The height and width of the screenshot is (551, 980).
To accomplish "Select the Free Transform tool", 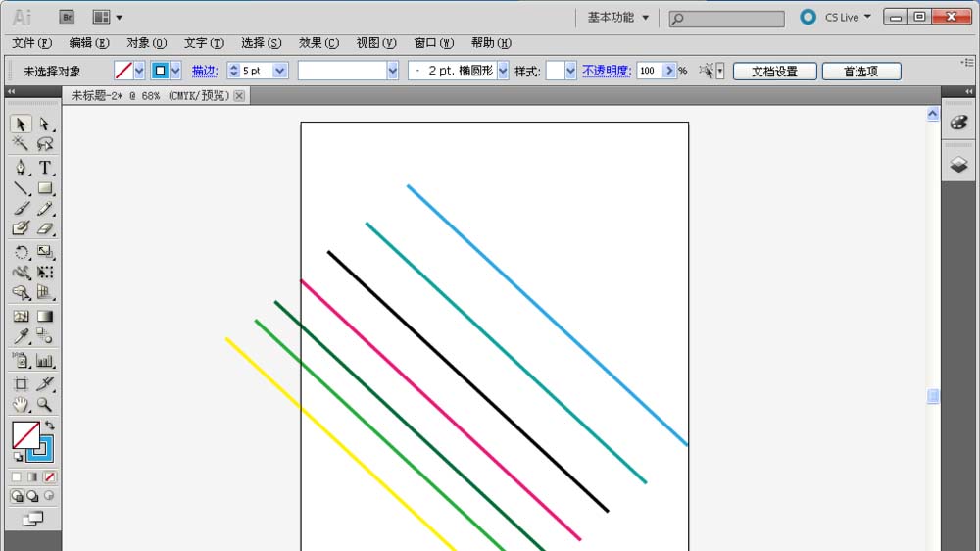I will 44,272.
